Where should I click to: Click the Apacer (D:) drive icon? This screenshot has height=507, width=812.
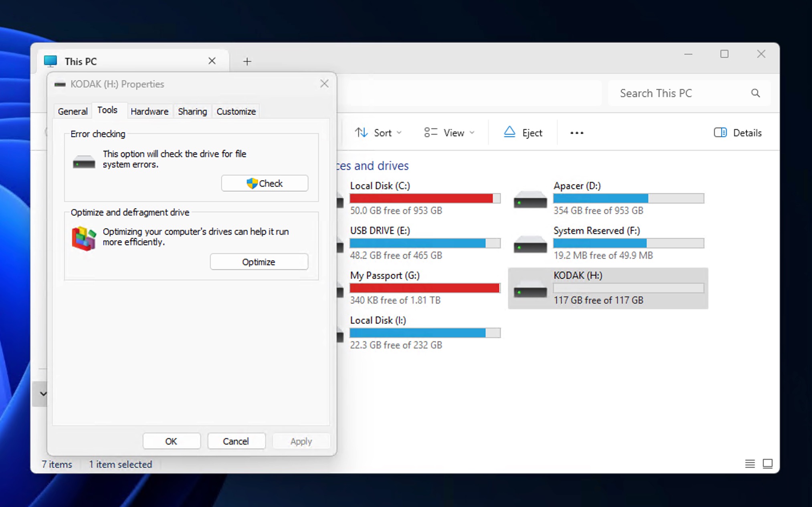pyautogui.click(x=530, y=200)
